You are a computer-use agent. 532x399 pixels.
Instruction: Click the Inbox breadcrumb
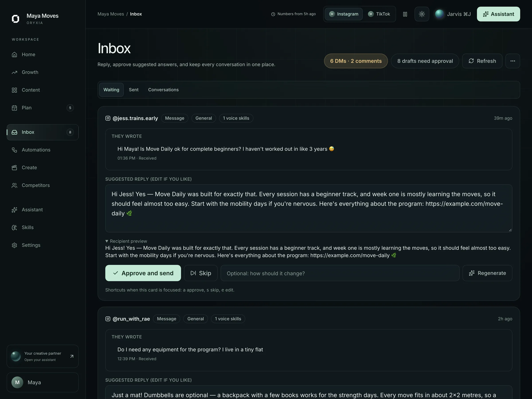coord(136,14)
